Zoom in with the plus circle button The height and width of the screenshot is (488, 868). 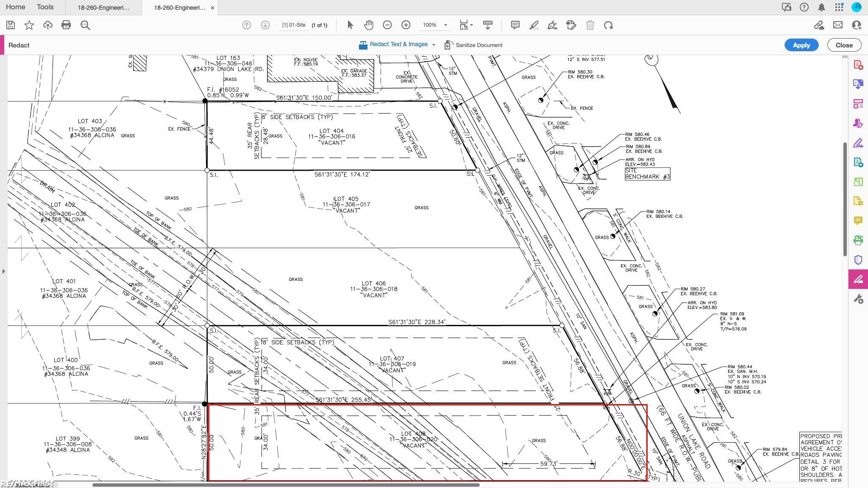click(406, 25)
